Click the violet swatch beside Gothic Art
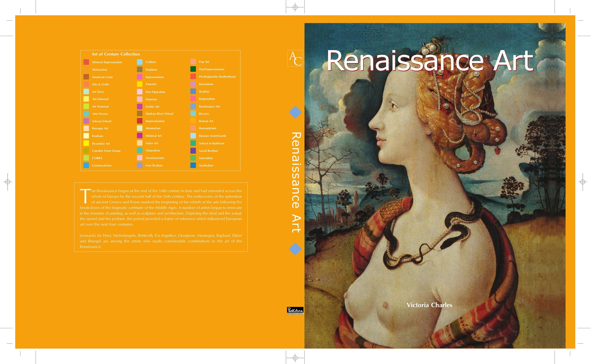The width and height of the screenshot is (591, 364). [x=140, y=106]
